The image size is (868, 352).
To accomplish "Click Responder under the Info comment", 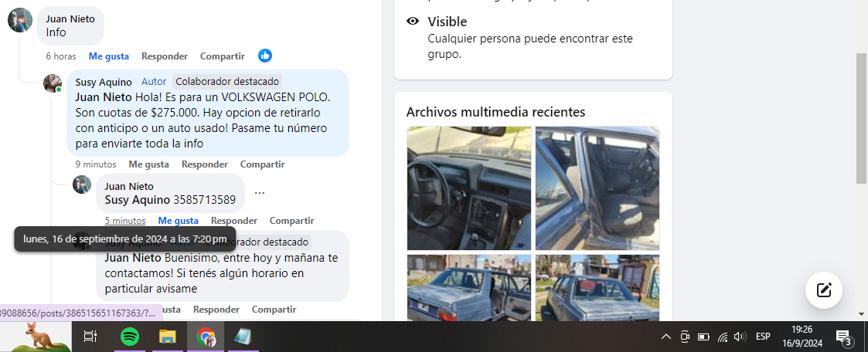I will pyautogui.click(x=165, y=56).
